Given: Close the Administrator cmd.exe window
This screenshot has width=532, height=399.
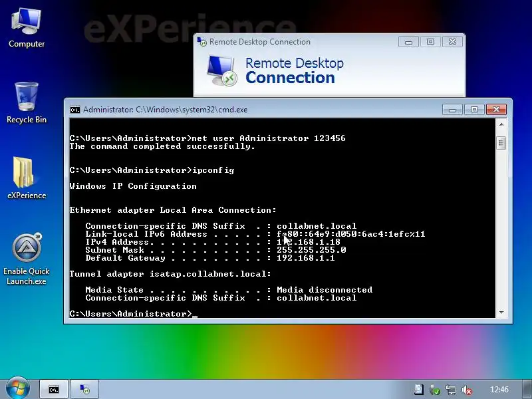Looking at the screenshot, I should (x=496, y=110).
